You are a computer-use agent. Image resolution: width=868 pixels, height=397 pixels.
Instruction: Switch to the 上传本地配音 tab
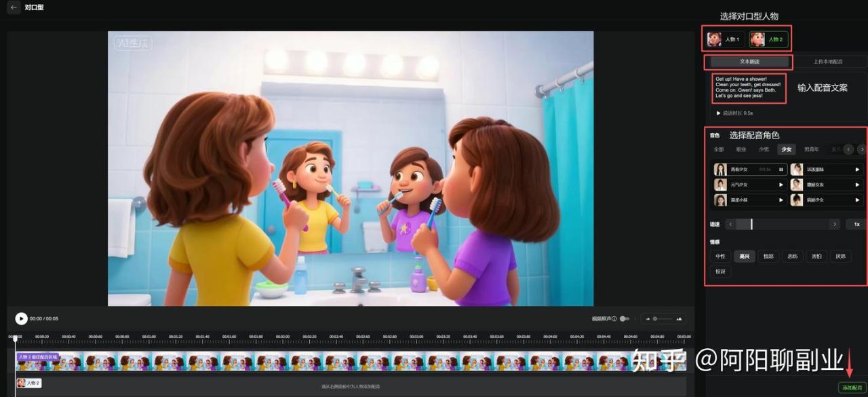[827, 62]
